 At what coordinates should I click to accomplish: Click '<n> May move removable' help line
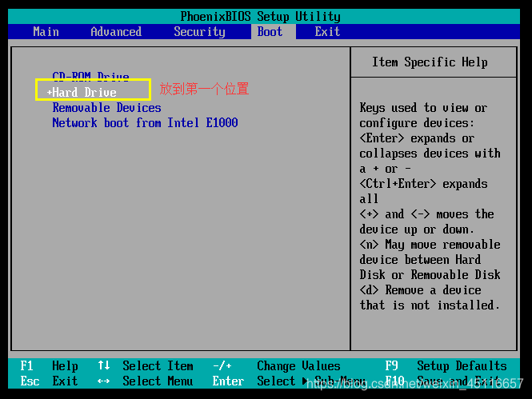(430, 245)
